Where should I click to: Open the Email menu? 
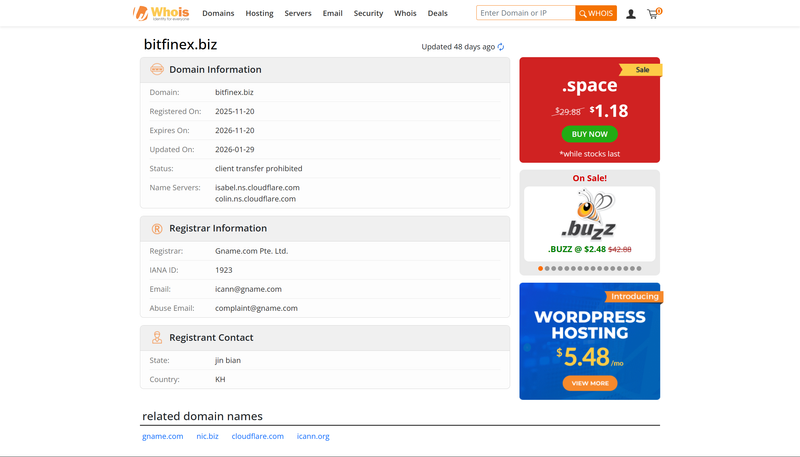tap(333, 13)
